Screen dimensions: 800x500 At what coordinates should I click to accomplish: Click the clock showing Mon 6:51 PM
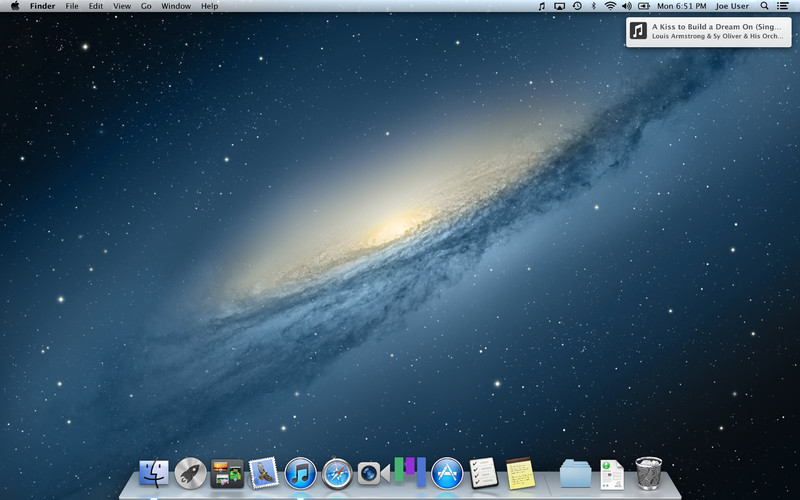coord(682,6)
